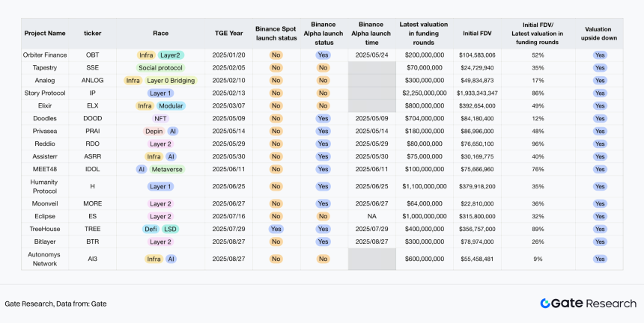644x323 pixels.
Task: Click the ticker column header
Action: coord(92,33)
